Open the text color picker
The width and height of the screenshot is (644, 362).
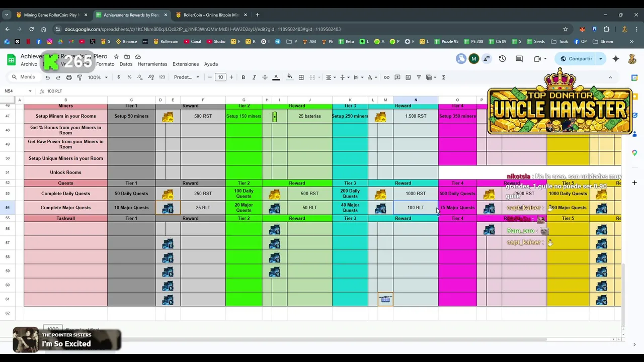click(276, 77)
